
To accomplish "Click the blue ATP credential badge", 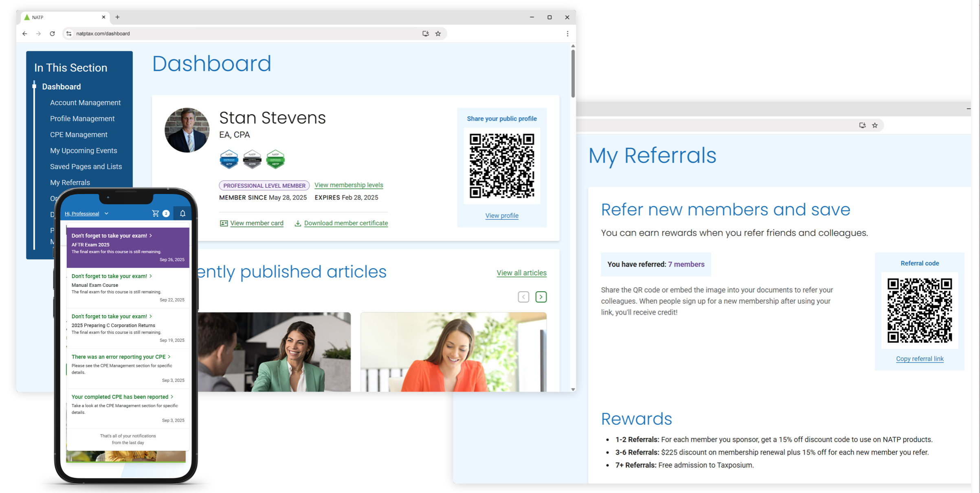I will click(x=229, y=159).
